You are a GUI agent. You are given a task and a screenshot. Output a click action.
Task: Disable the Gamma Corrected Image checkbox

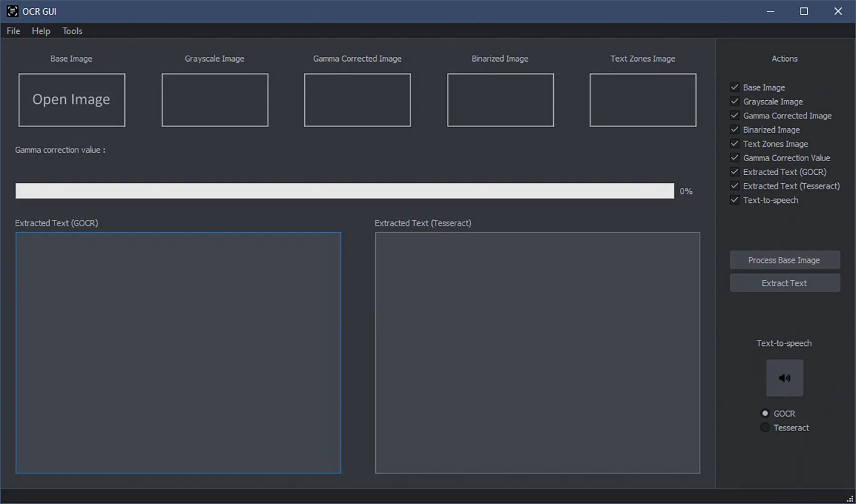coord(735,116)
